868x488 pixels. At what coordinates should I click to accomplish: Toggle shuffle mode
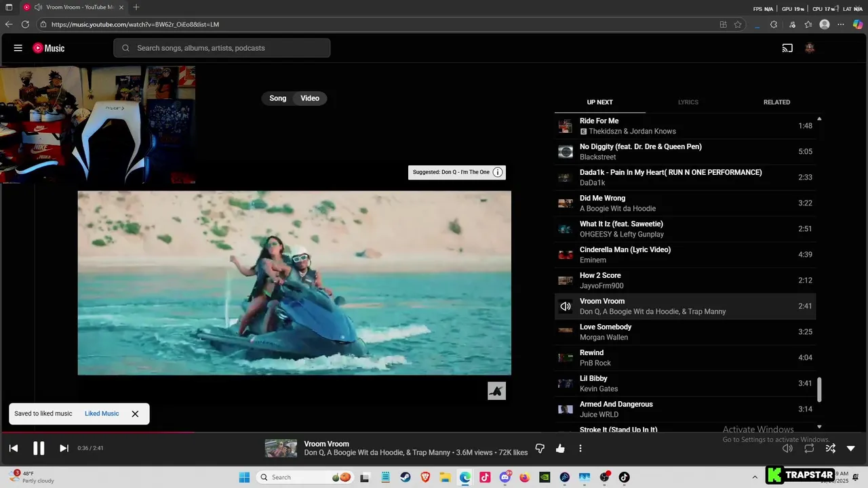(830, 448)
